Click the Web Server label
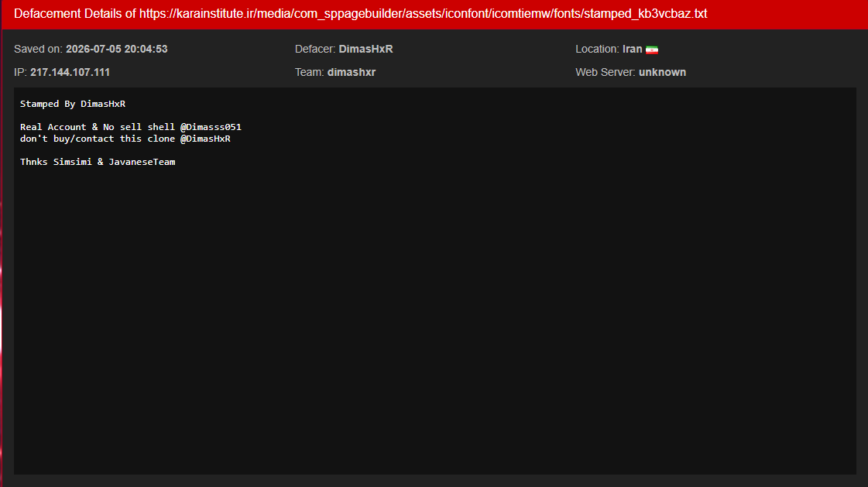The width and height of the screenshot is (868, 487). click(606, 73)
